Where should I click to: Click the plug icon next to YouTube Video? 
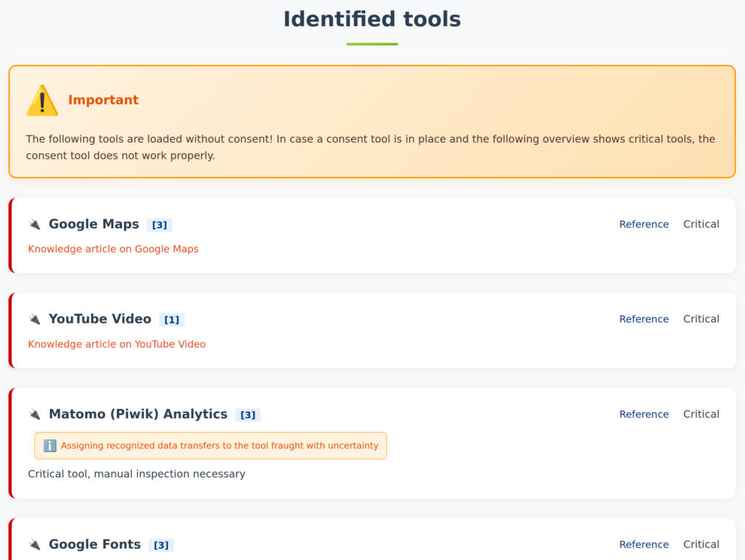35,319
